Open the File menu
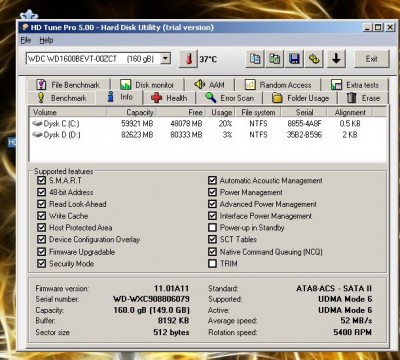 tap(26, 40)
